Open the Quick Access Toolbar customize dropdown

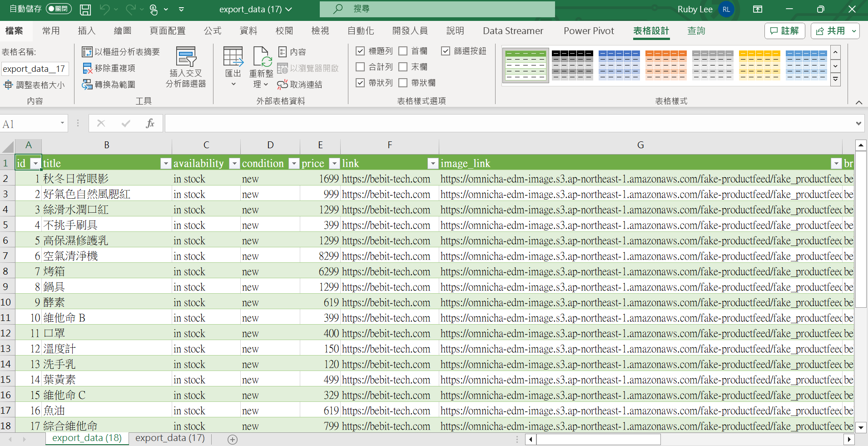[x=181, y=9]
